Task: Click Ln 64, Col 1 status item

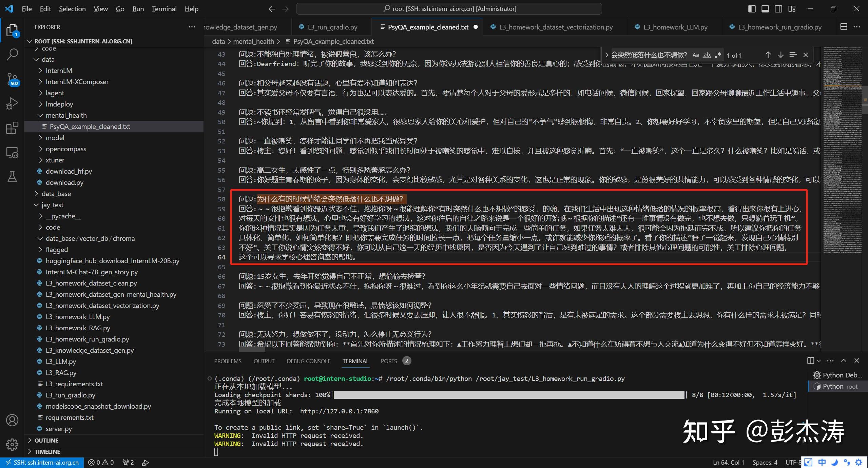Action: [x=728, y=462]
